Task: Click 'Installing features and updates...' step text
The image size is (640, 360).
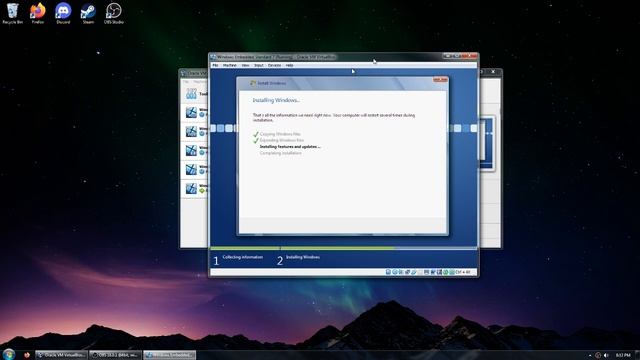Action: coord(290,147)
